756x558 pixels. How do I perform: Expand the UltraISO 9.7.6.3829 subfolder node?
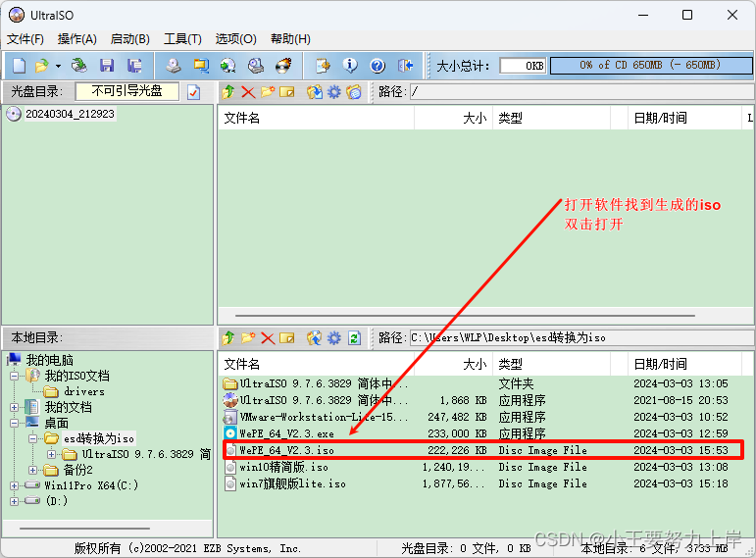click(52, 454)
